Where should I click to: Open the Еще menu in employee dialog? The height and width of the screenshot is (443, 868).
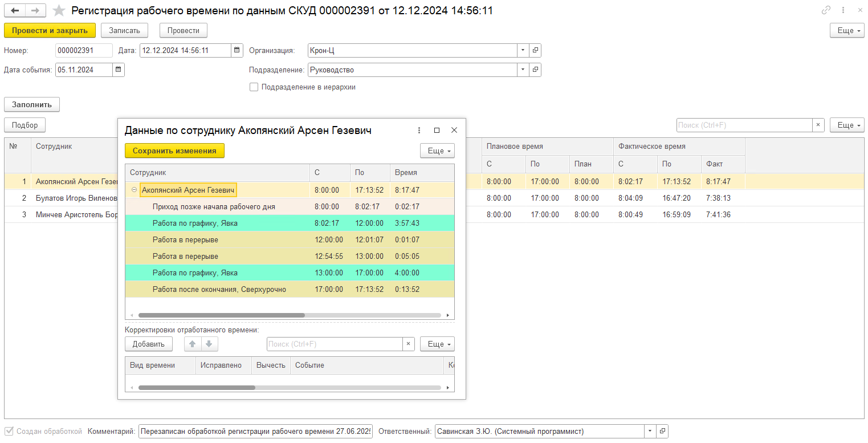[437, 151]
